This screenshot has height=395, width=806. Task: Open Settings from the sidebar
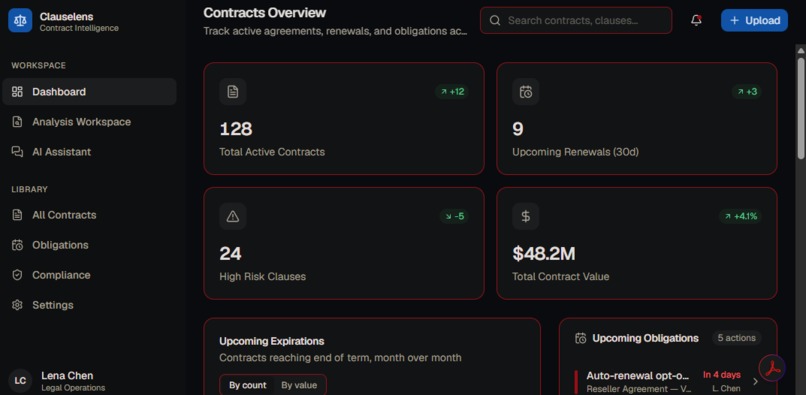click(x=89, y=305)
